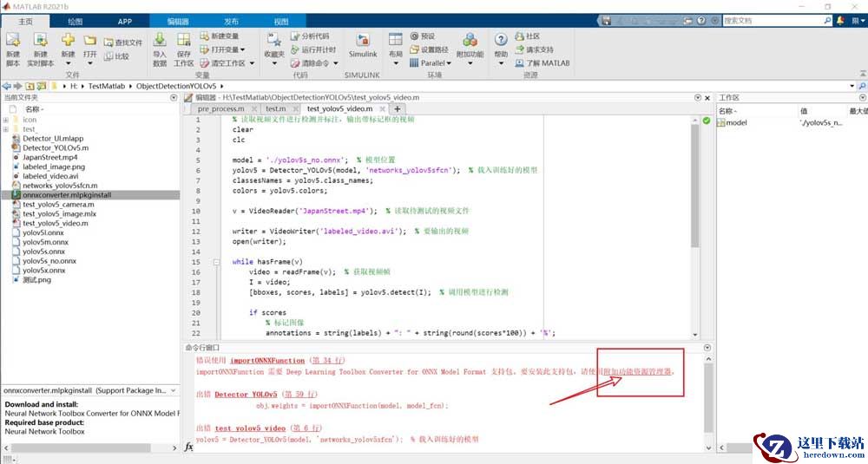This screenshot has height=464, width=868.
Task: Click 查找文件 (Find Files) in the toolbar
Action: [122, 42]
